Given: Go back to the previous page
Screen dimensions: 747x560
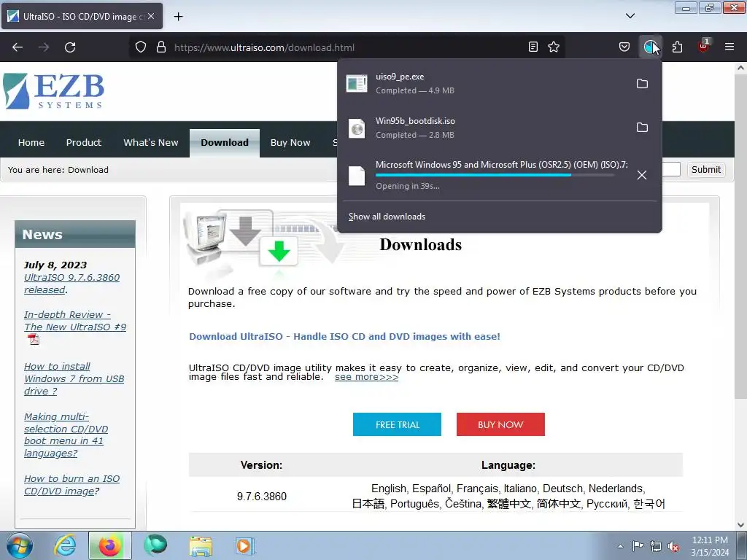Looking at the screenshot, I should tap(18, 47).
